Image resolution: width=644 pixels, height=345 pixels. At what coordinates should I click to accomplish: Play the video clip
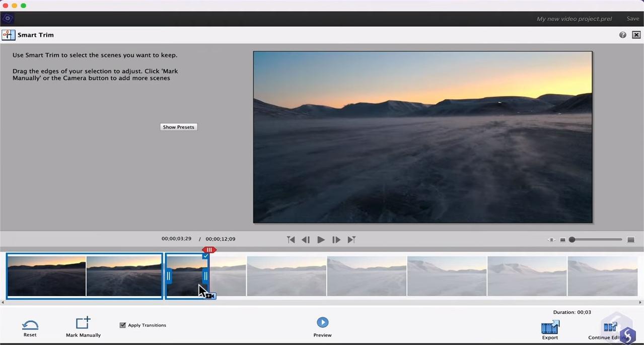click(x=321, y=240)
